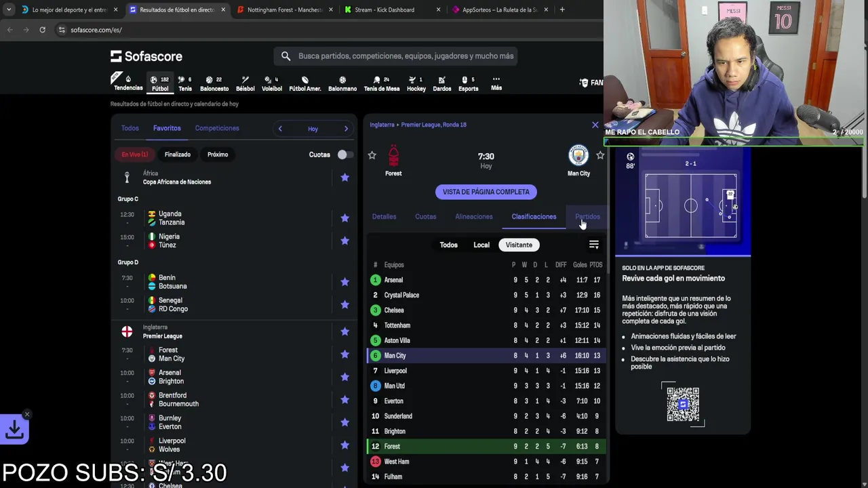Open the Fútbol Amer. category
Viewport: 868px width, 488px height.
[305, 83]
